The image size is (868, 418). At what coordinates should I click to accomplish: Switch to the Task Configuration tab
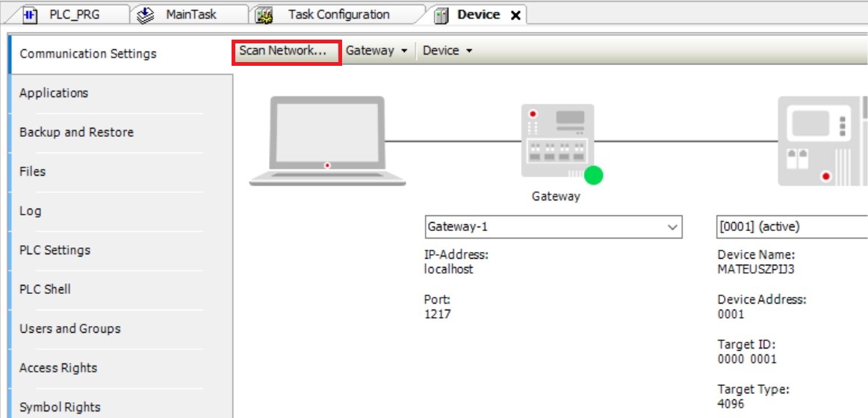click(338, 14)
